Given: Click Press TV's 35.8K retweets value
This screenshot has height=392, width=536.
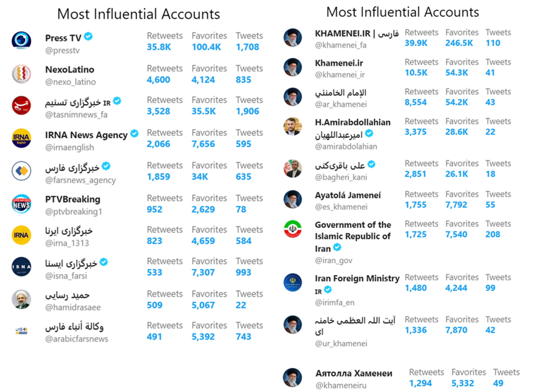Looking at the screenshot, I should 159,47.
